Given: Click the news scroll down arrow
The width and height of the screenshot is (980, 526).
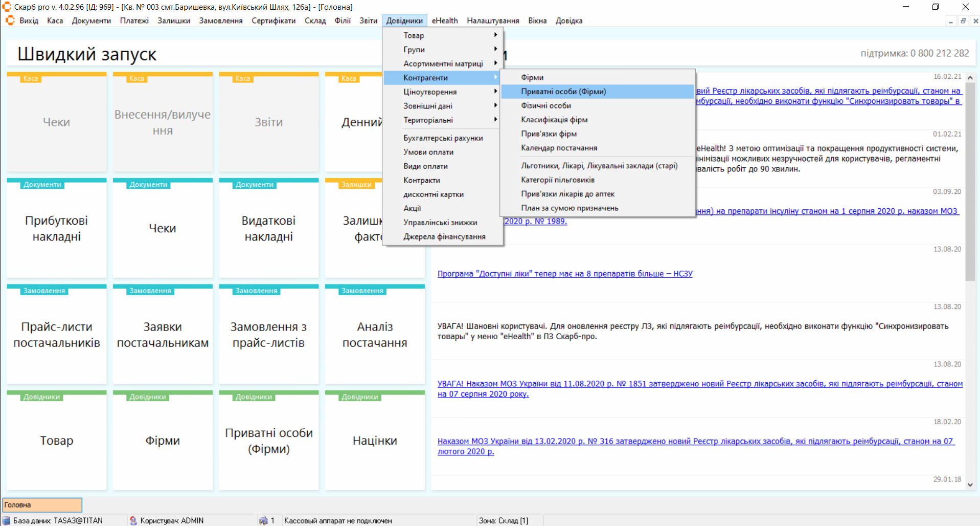Looking at the screenshot, I should point(970,485).
